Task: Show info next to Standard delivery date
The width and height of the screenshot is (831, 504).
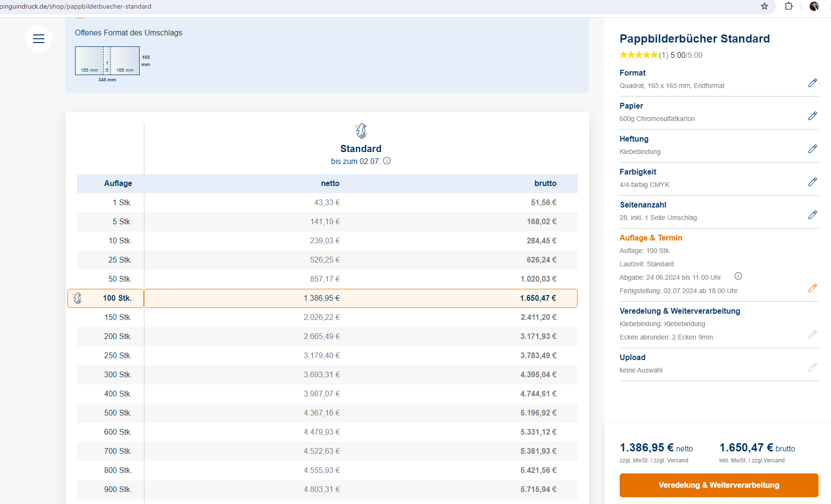Action: (x=387, y=161)
